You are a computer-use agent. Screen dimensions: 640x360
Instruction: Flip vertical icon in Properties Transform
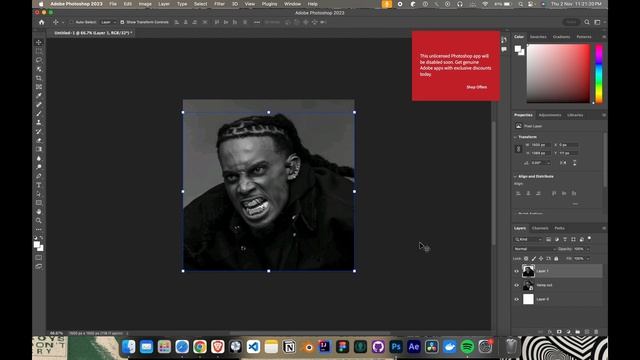574,162
